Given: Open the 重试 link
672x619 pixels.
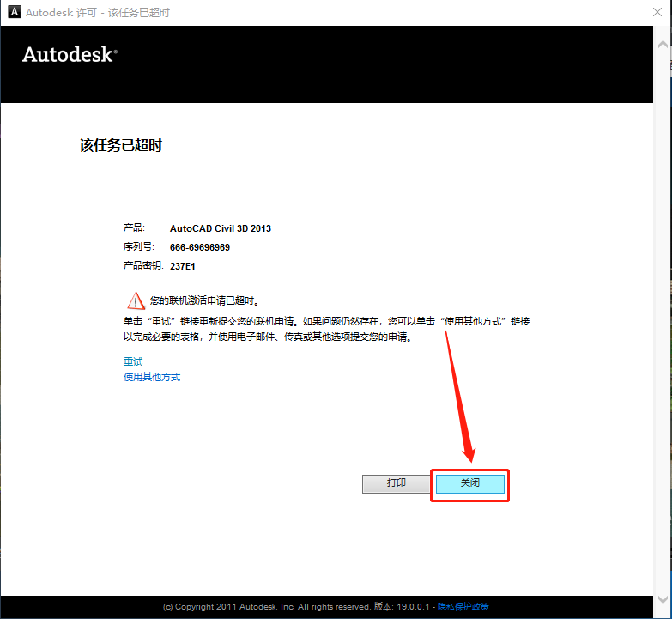Looking at the screenshot, I should point(133,361).
